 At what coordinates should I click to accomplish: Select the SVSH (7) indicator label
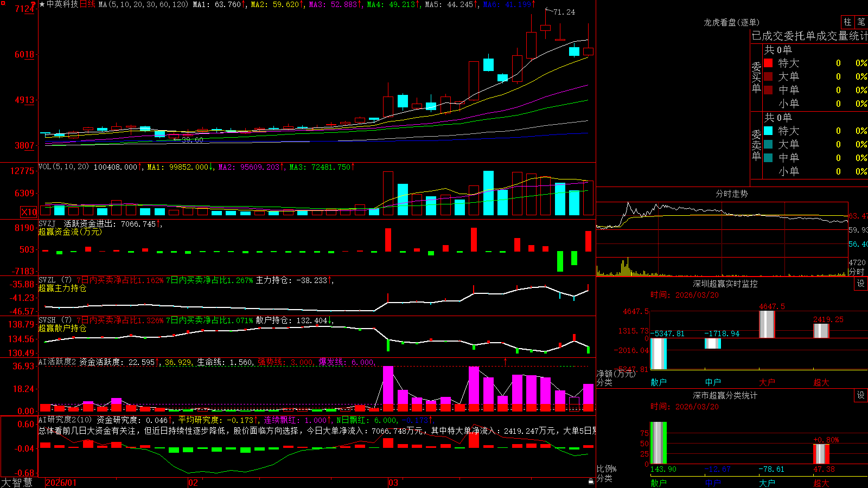click(55, 320)
